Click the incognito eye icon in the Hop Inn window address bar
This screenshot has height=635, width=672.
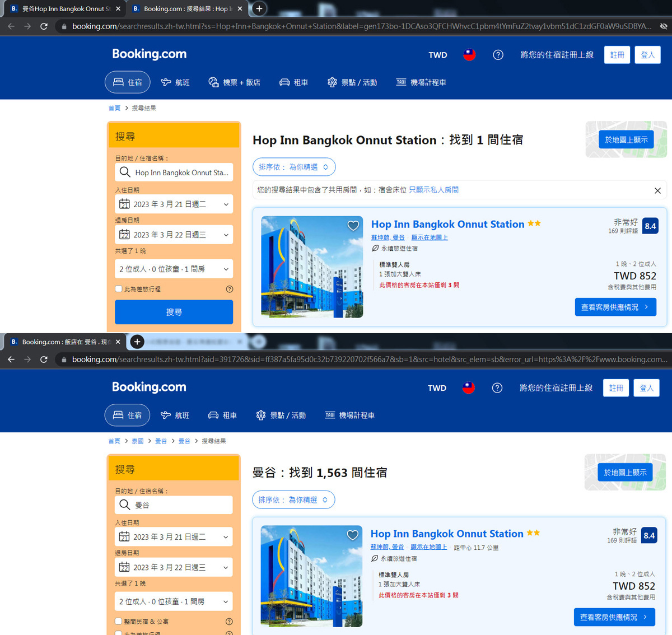click(x=664, y=26)
